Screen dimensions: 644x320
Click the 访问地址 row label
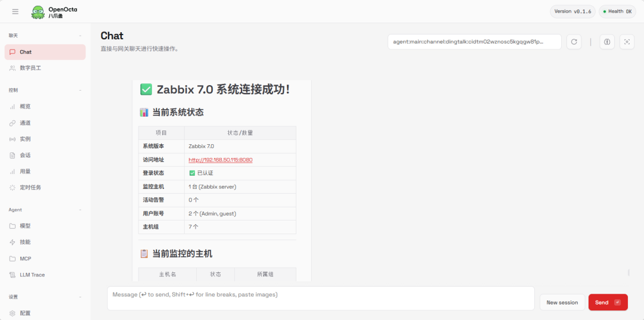[x=153, y=160]
